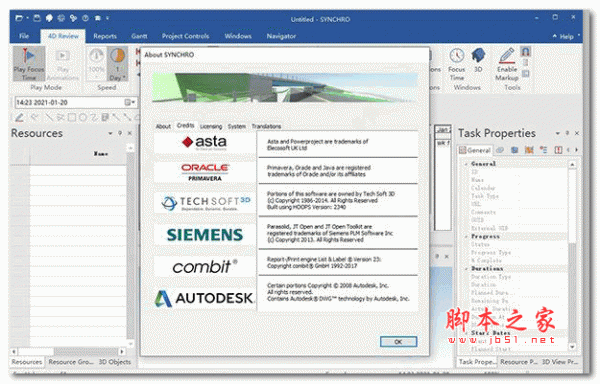Image resolution: width=600 pixels, height=384 pixels.
Task: Switch to the Translations tab in dialog
Action: tap(266, 126)
